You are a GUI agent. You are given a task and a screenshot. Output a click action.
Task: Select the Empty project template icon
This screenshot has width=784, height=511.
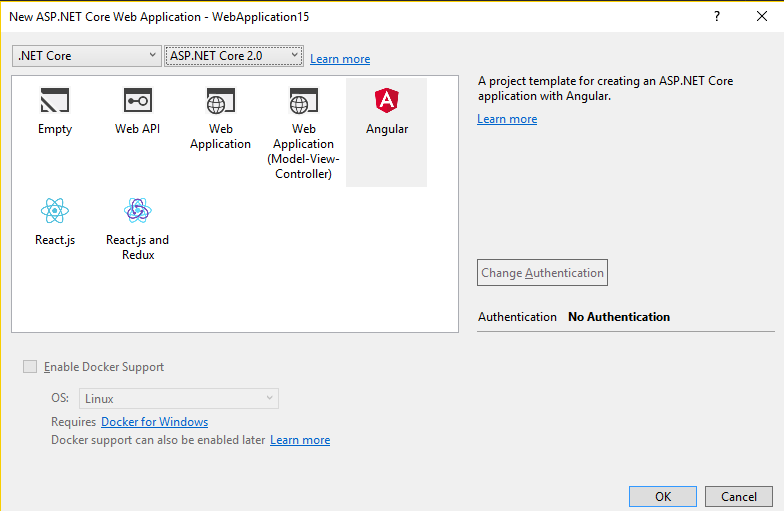point(54,101)
